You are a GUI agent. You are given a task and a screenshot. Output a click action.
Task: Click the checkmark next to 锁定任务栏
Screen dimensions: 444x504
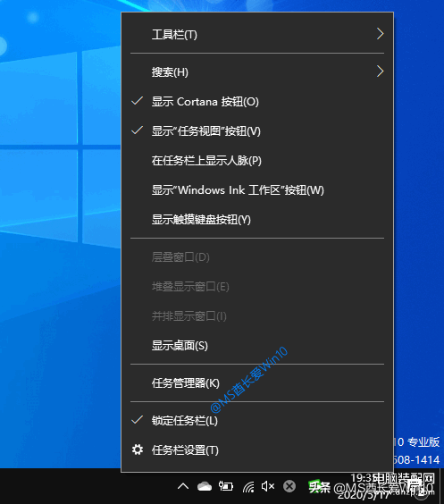click(138, 420)
